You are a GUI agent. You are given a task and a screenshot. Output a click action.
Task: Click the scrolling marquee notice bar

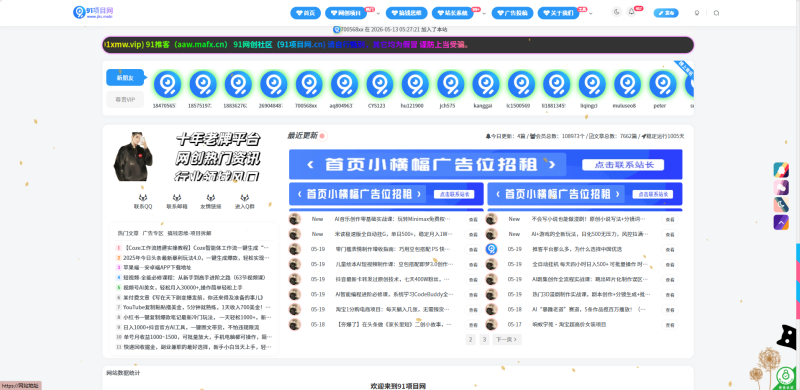pos(398,45)
